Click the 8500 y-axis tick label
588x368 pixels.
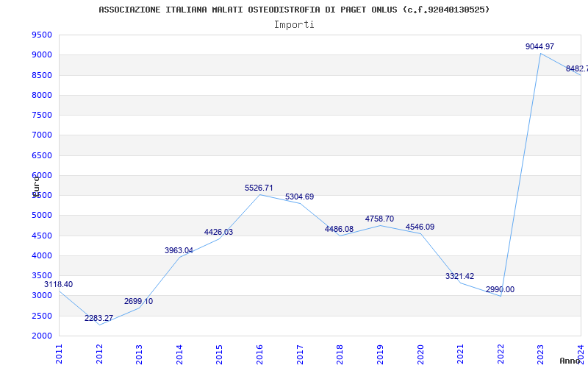(x=42, y=75)
